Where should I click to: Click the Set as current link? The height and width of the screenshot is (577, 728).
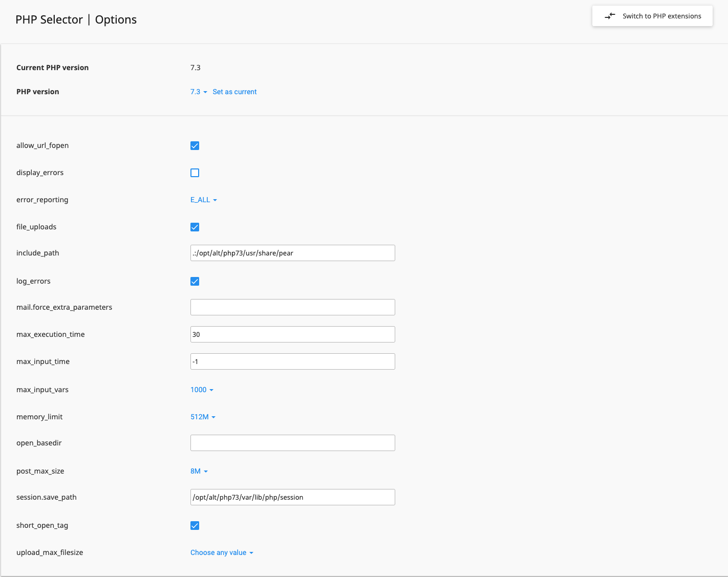(x=234, y=92)
